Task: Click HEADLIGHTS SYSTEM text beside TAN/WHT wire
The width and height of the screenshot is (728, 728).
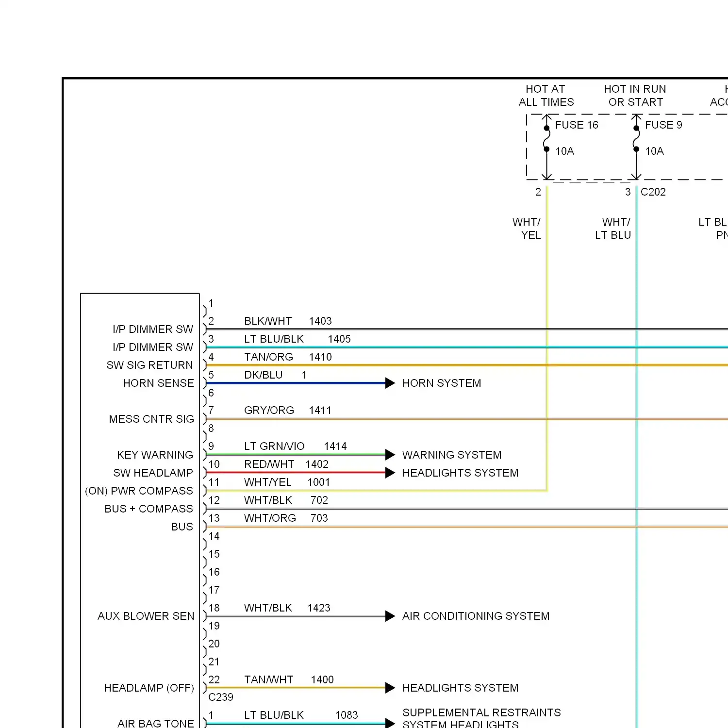Action: coord(460,688)
